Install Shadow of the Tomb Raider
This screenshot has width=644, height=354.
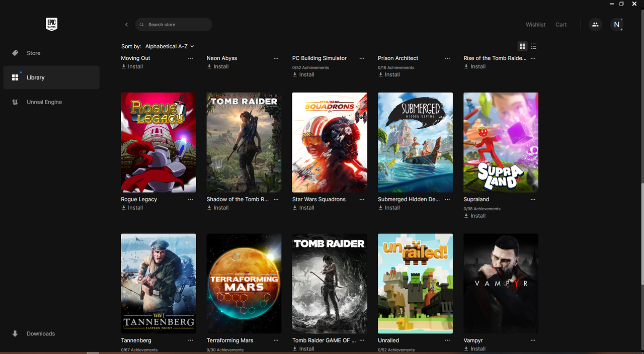(x=218, y=208)
